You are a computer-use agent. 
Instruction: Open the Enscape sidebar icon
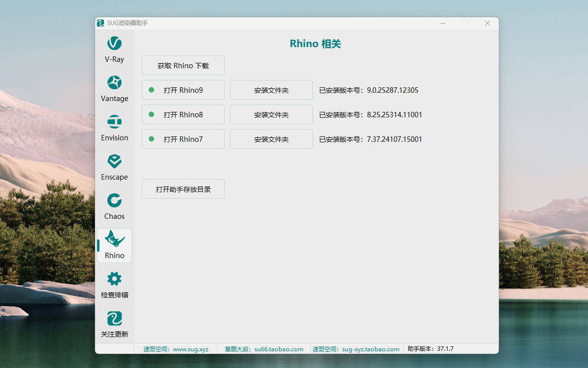pyautogui.click(x=114, y=161)
